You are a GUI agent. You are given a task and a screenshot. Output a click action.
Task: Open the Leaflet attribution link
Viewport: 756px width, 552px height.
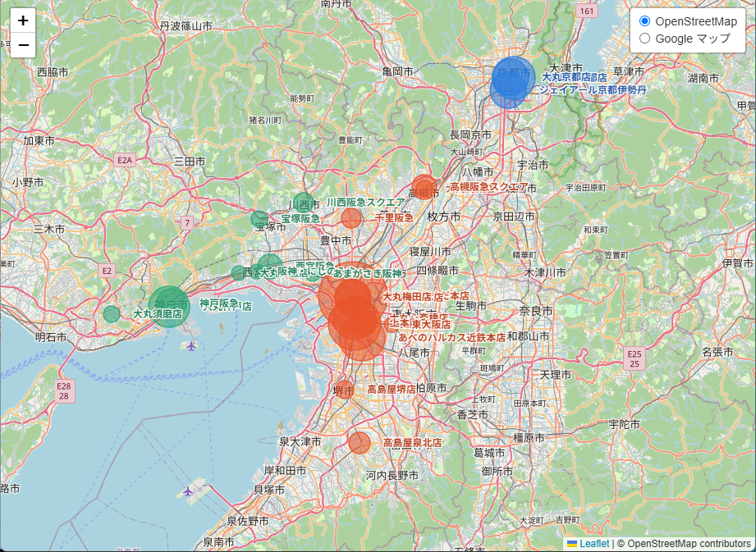589,544
